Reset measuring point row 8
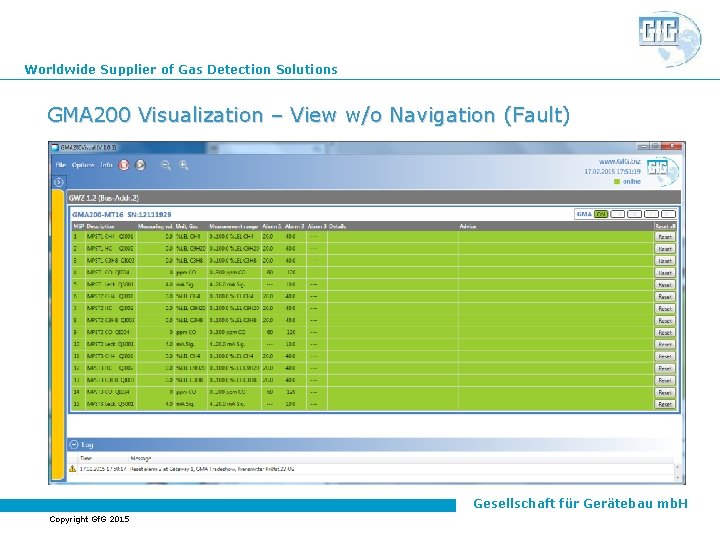The width and height of the screenshot is (720, 540). 665,321
